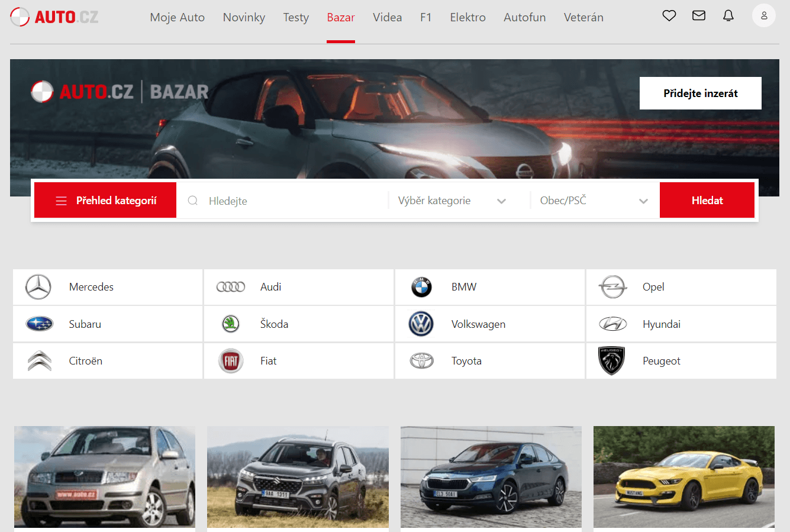Image resolution: width=790 pixels, height=532 pixels.
Task: Open the F1 menu item
Action: [426, 17]
